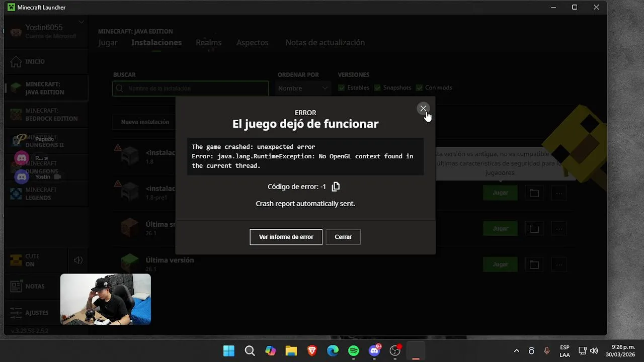This screenshot has height=362, width=644.
Task: Click Jugar for the Última snapshot row
Action: [x=500, y=229]
